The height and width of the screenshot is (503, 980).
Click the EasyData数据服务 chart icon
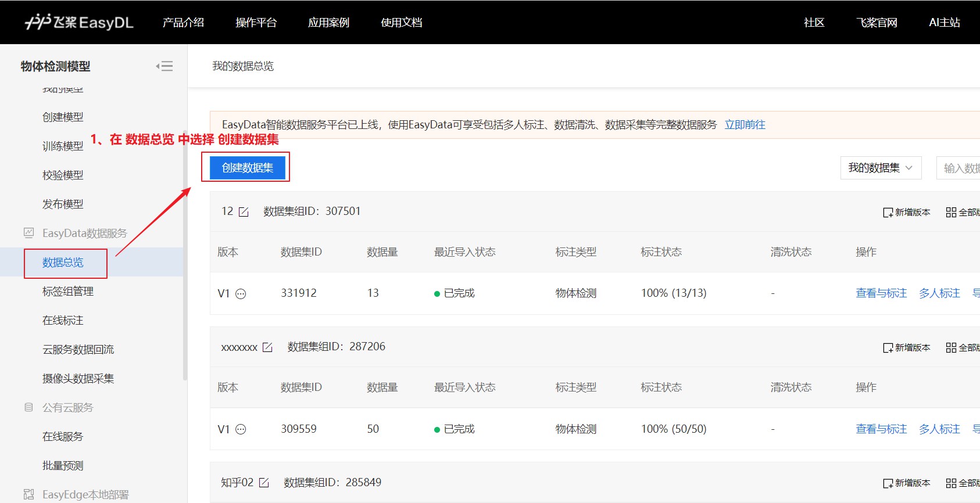point(28,233)
